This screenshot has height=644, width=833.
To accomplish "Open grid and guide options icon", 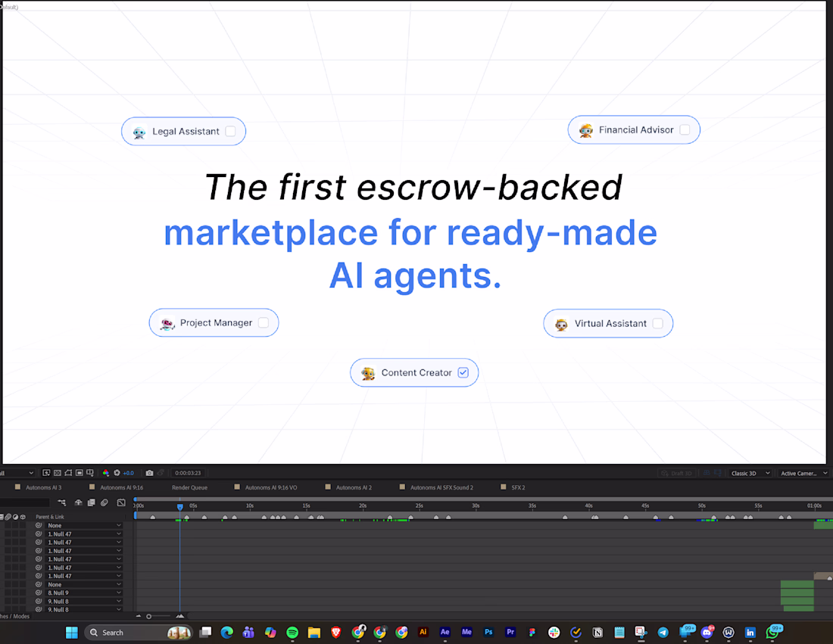I will tap(90, 472).
